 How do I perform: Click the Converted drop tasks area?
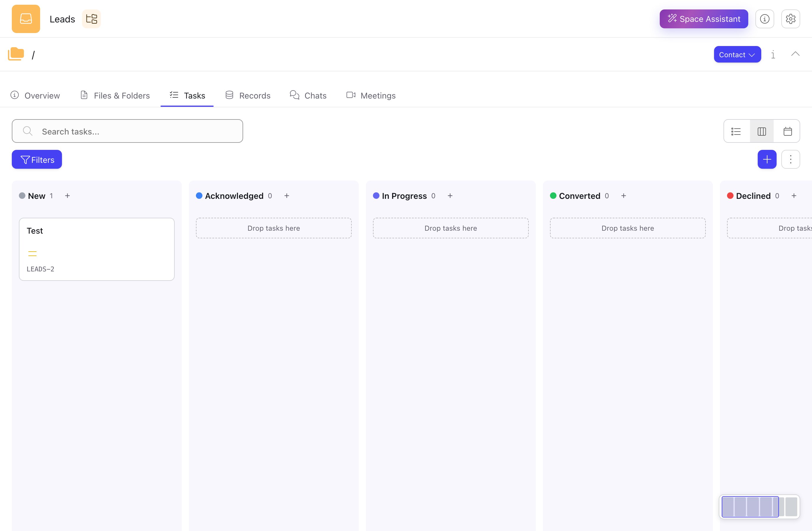[628, 228]
